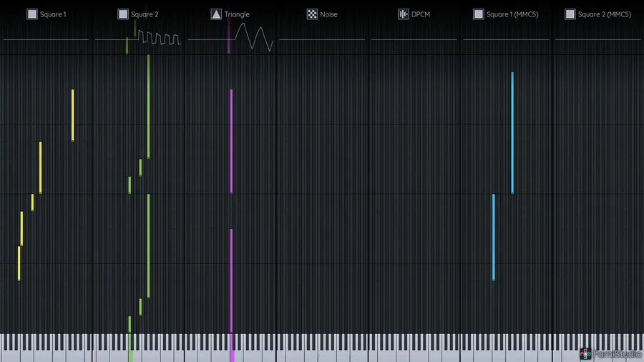Click the Square 2 channel icon
The image size is (644, 362).
pyautogui.click(x=123, y=14)
